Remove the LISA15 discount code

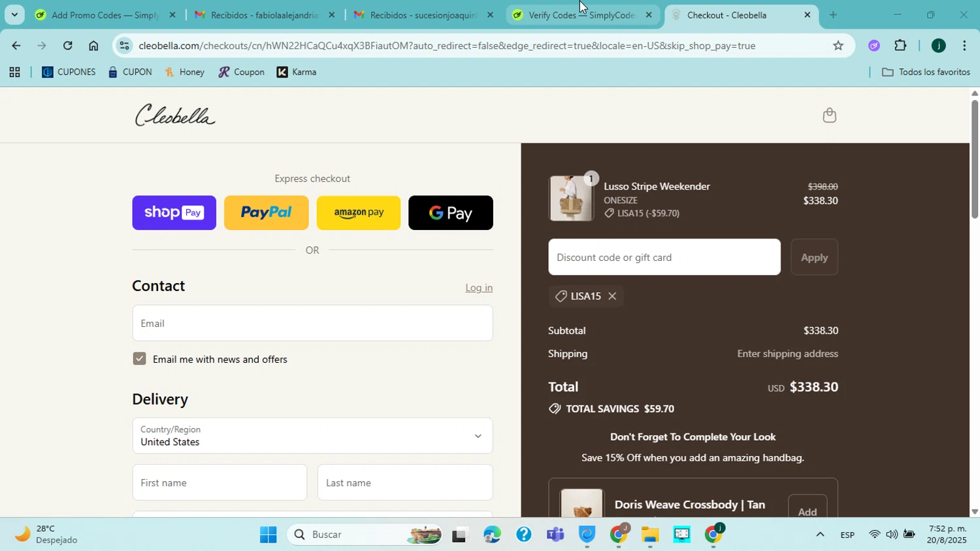(x=612, y=296)
